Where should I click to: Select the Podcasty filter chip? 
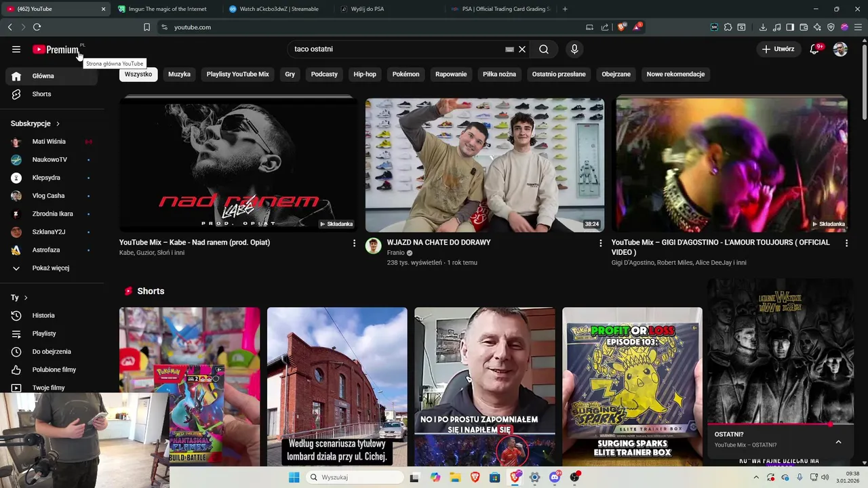[x=324, y=74]
